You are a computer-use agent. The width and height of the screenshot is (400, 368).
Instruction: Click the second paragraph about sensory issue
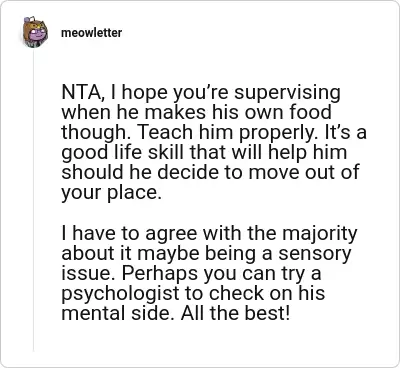click(x=209, y=273)
